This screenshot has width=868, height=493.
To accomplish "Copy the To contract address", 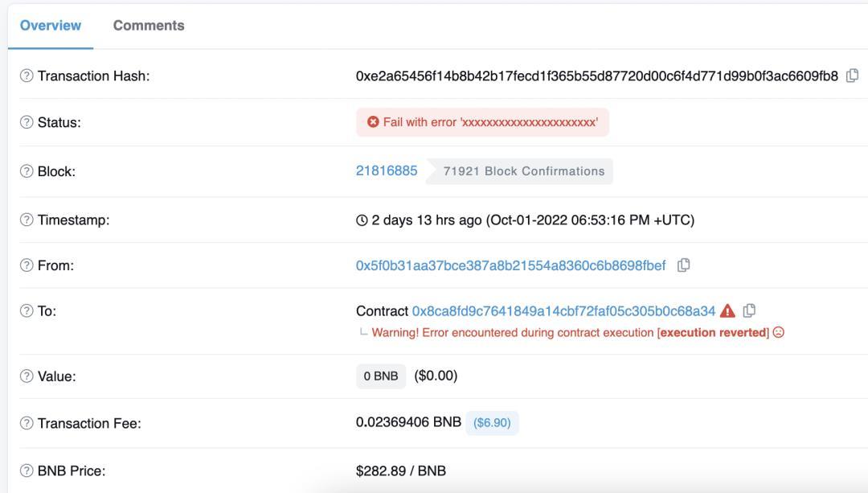I will pyautogui.click(x=750, y=310).
